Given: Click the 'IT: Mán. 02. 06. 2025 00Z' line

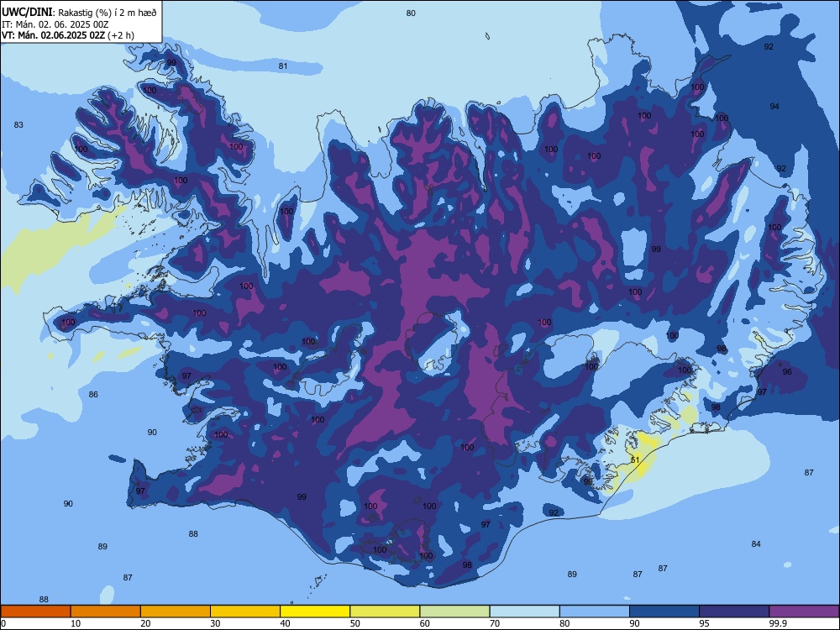Looking at the screenshot, I should (55, 24).
